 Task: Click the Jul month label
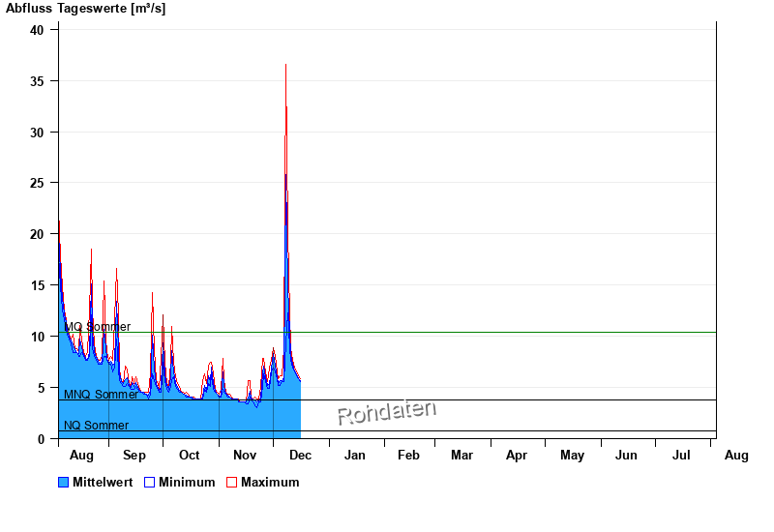point(681,455)
